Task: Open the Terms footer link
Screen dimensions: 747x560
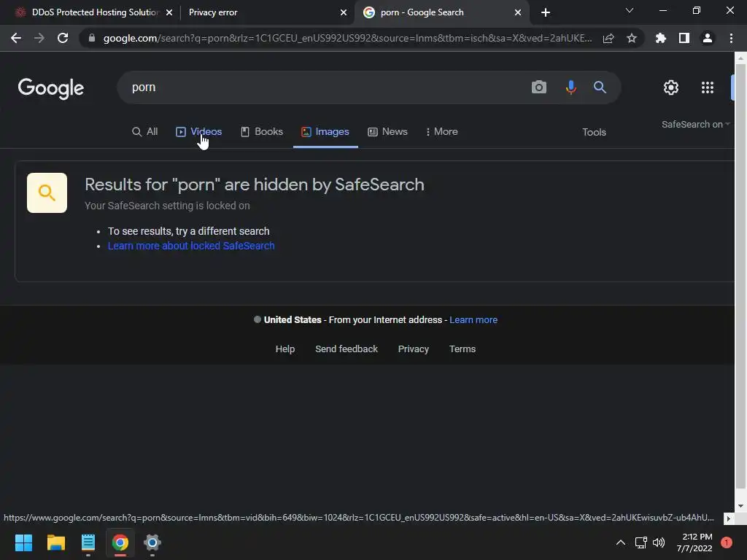Action: tap(462, 349)
